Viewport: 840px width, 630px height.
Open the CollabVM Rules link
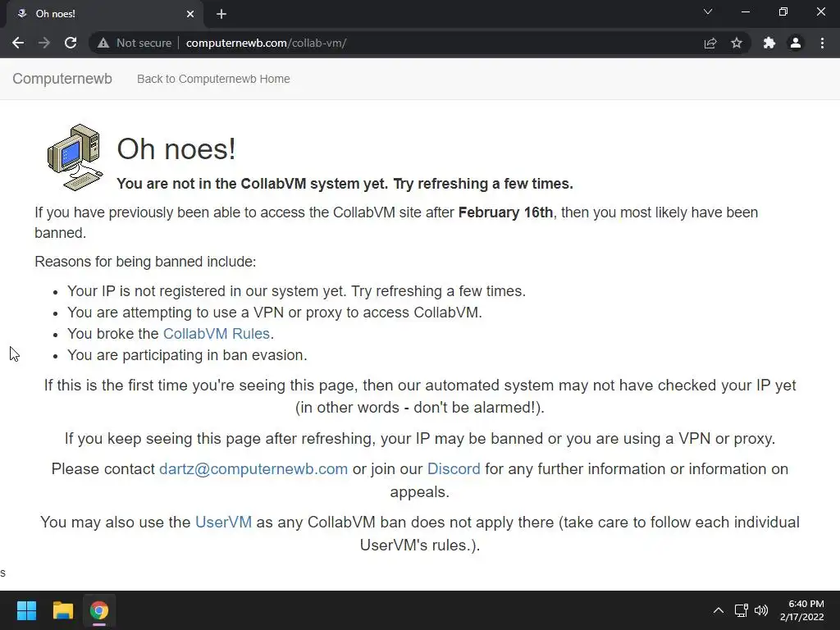[217, 334]
